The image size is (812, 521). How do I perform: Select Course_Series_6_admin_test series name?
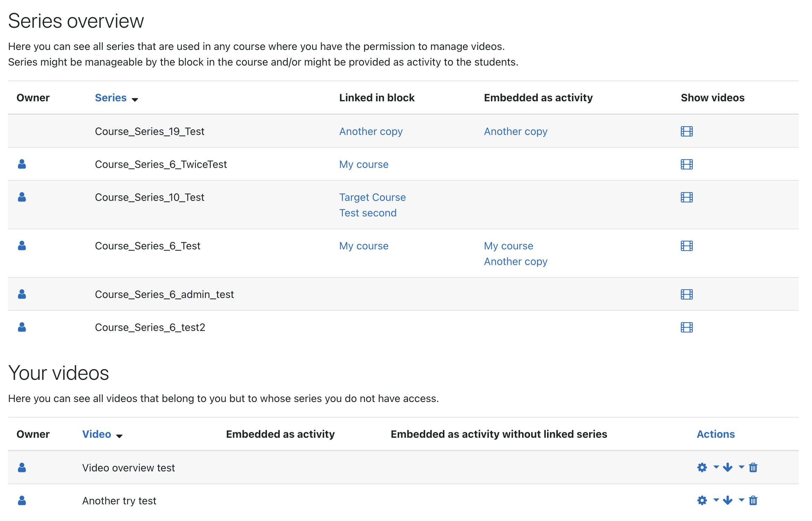point(164,294)
